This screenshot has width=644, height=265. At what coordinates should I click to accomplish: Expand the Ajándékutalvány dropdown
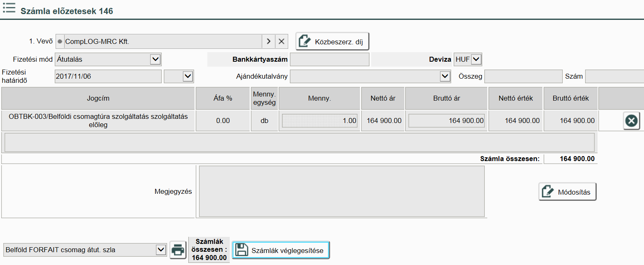point(445,76)
